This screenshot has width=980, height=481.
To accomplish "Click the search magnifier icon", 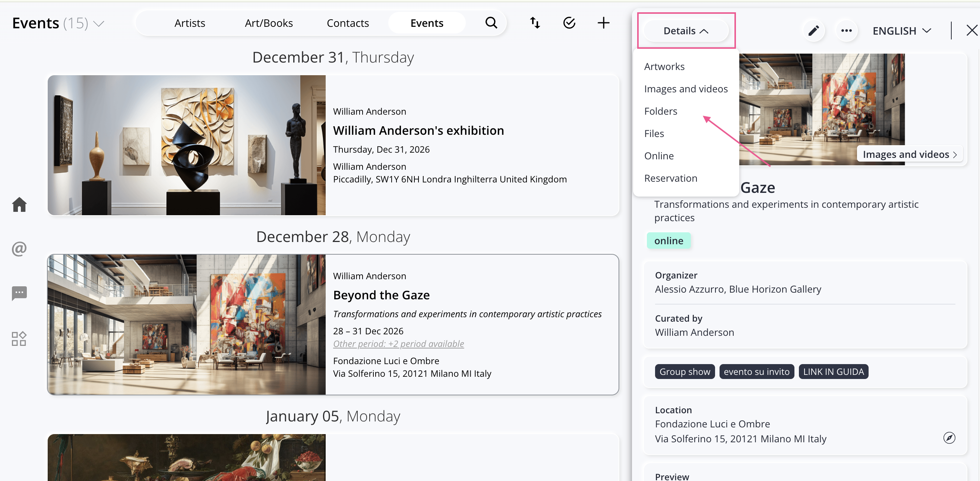I will click(491, 23).
